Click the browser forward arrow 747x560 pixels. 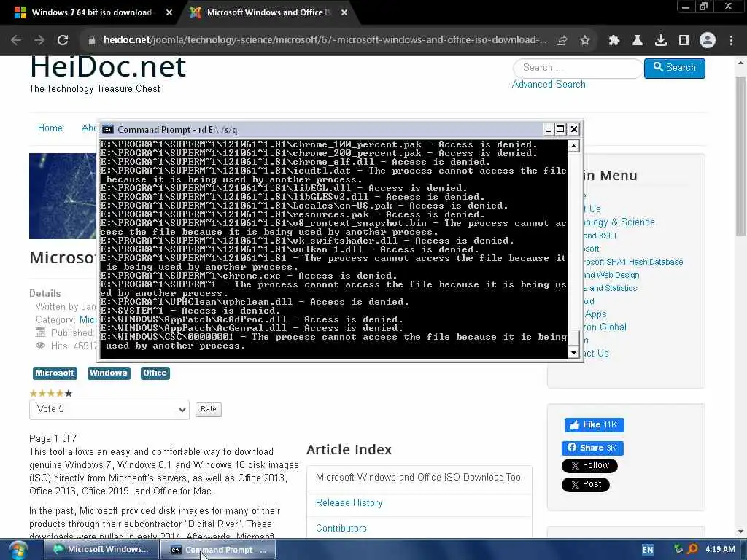click(x=39, y=41)
